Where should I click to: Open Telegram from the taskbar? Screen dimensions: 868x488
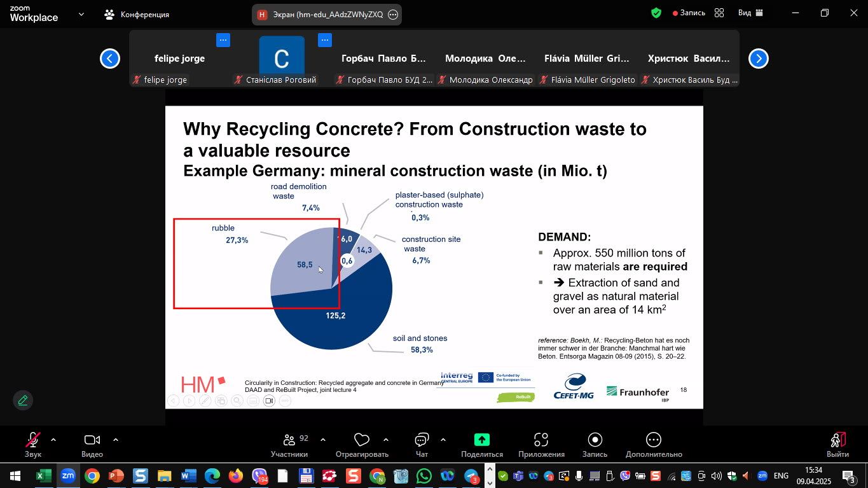click(471, 475)
